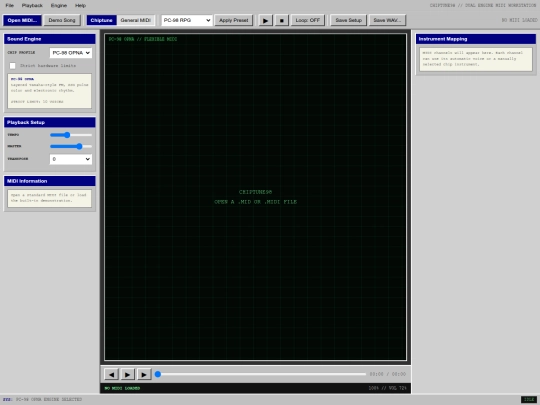Click the Instrument Mapping panel header
The height and width of the screenshot is (405, 540).
coord(476,39)
